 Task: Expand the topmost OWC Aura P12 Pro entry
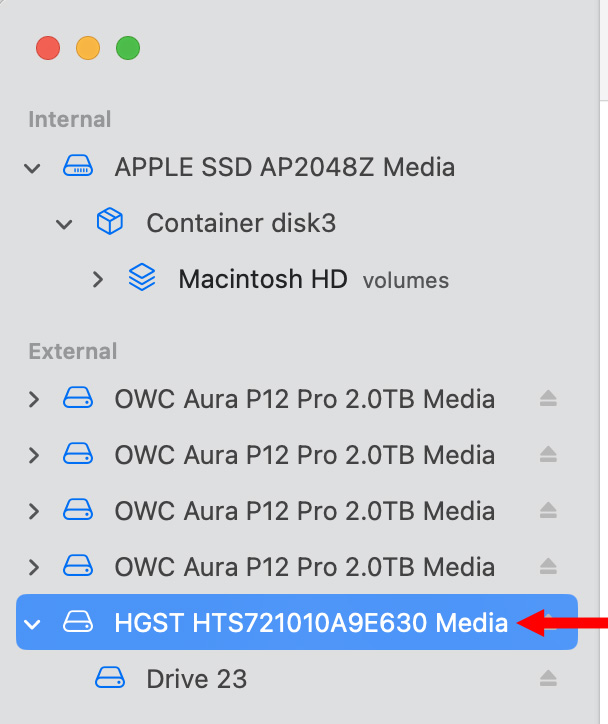(x=34, y=399)
